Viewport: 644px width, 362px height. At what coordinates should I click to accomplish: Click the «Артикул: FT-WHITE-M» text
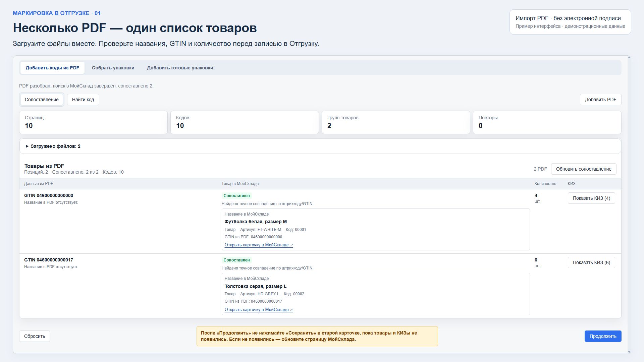261,230
